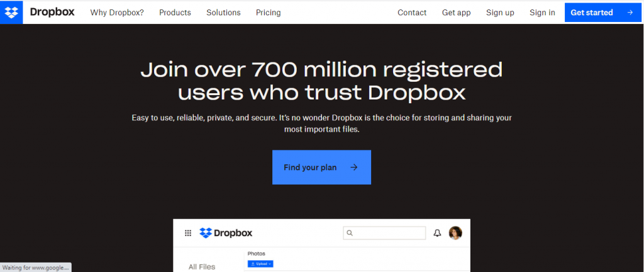Image resolution: width=644 pixels, height=272 pixels.
Task: Click the arrow on Get started button
Action: point(630,13)
